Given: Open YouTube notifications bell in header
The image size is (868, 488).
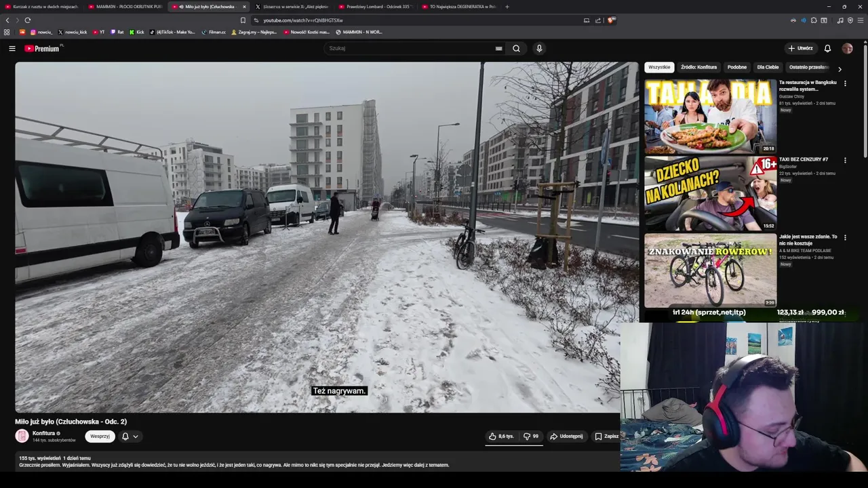Looking at the screenshot, I should tap(827, 48).
